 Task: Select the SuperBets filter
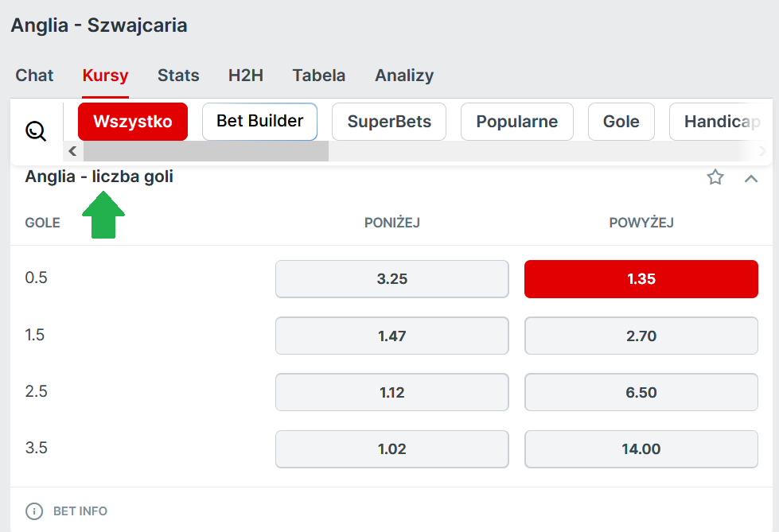point(389,122)
